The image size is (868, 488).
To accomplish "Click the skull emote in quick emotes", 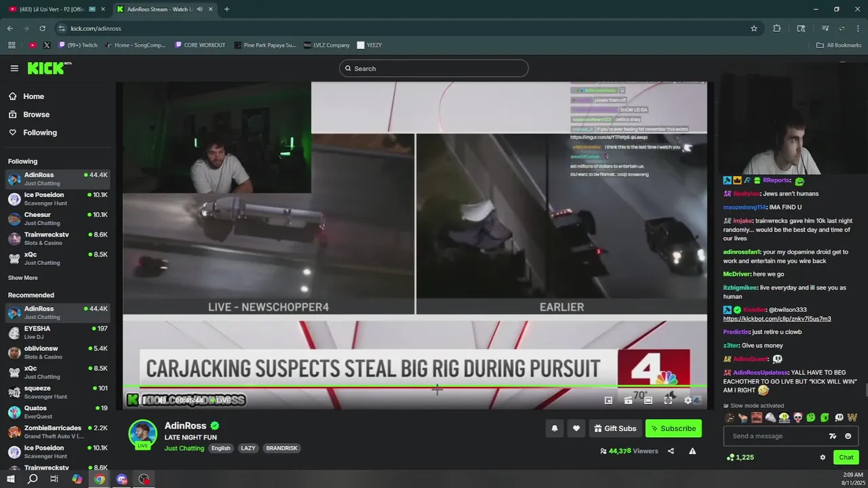I will click(x=797, y=418).
